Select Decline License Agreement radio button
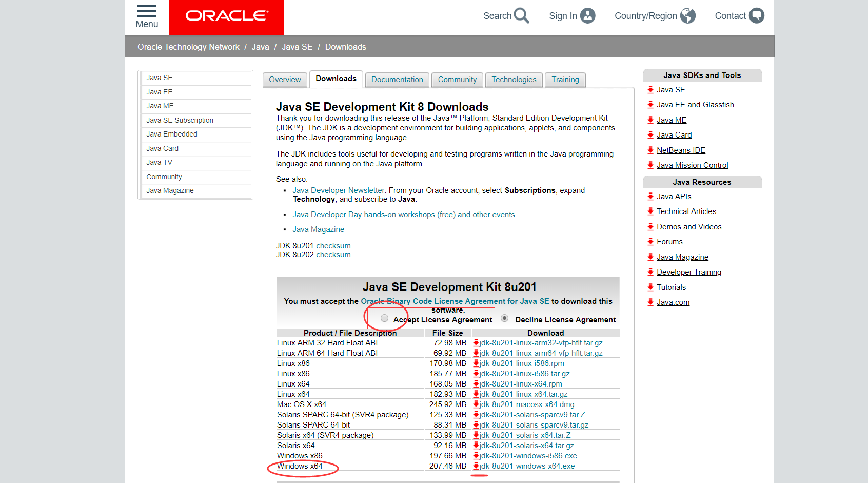868x483 pixels. pos(505,318)
